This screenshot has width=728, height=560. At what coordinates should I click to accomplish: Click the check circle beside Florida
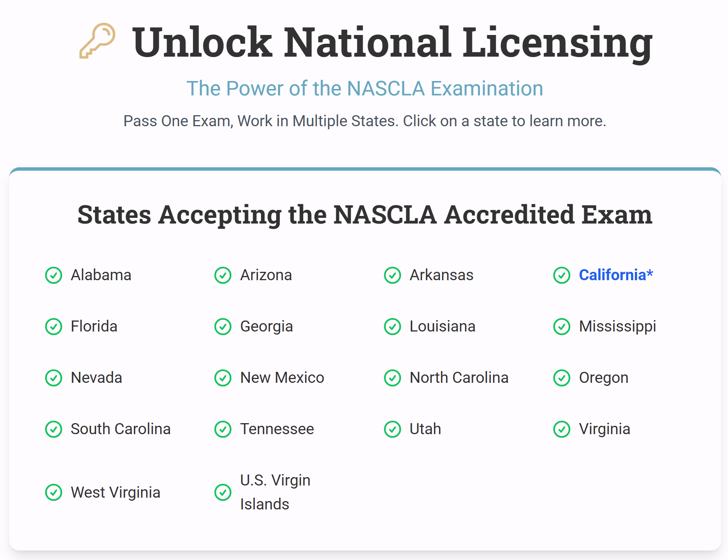coord(54,327)
